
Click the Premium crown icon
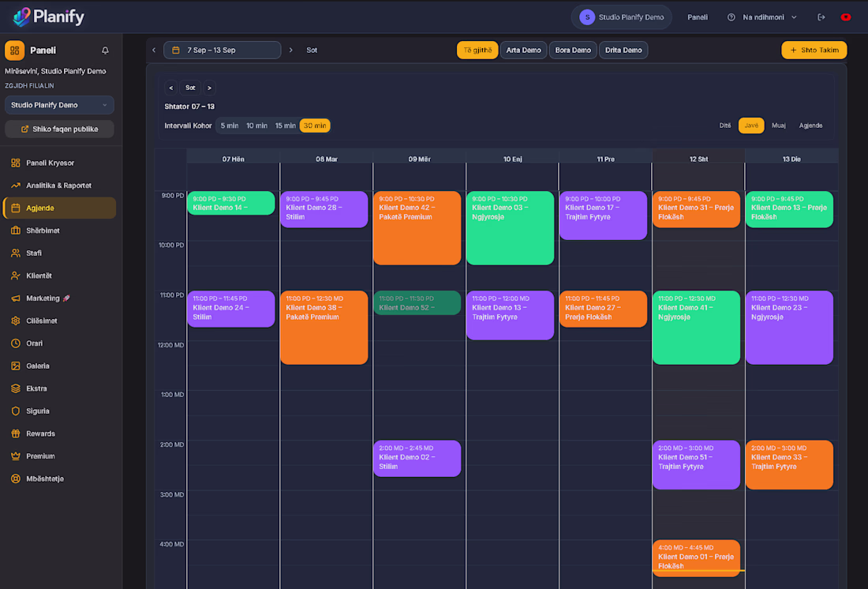16,456
